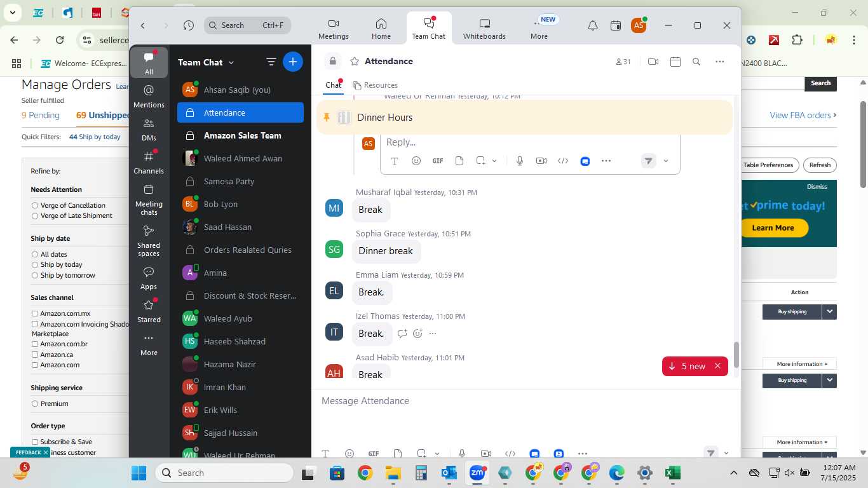Click the chat messages vertical scrollbar

(x=736, y=355)
